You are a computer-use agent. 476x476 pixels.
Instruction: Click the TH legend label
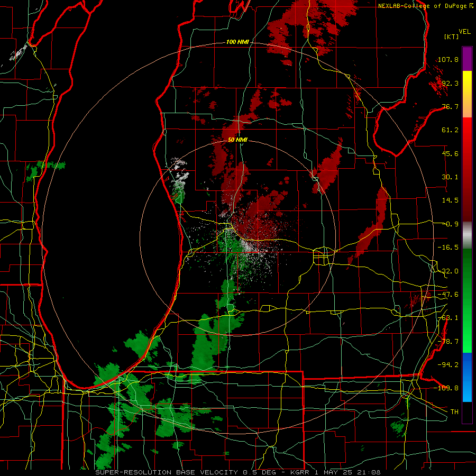(x=454, y=411)
